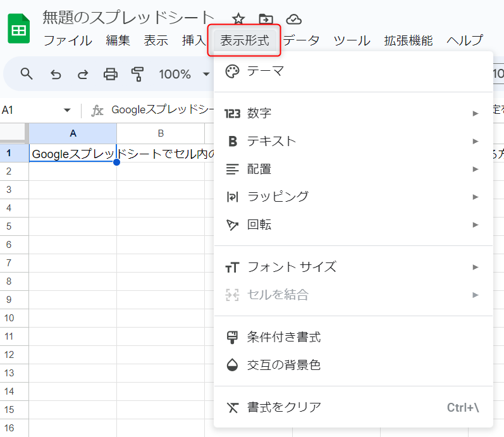This screenshot has height=437, width=504.
Task: Click the font size icon
Action: pos(232,268)
